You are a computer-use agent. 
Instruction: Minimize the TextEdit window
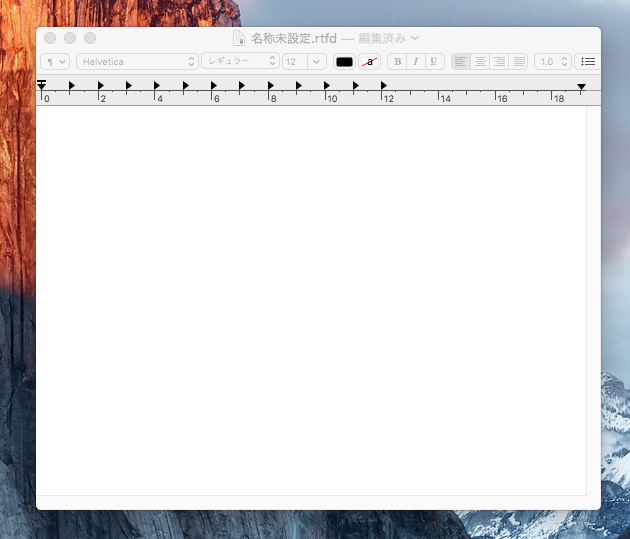pos(70,38)
